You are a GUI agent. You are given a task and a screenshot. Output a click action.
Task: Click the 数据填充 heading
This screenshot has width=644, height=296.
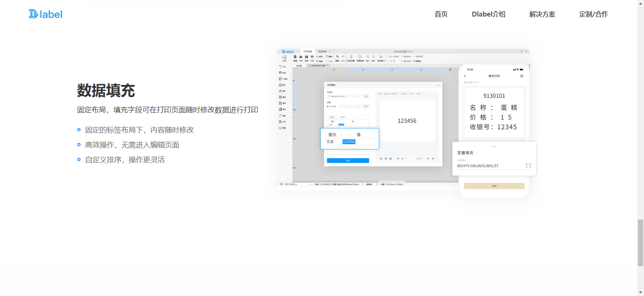click(x=106, y=91)
